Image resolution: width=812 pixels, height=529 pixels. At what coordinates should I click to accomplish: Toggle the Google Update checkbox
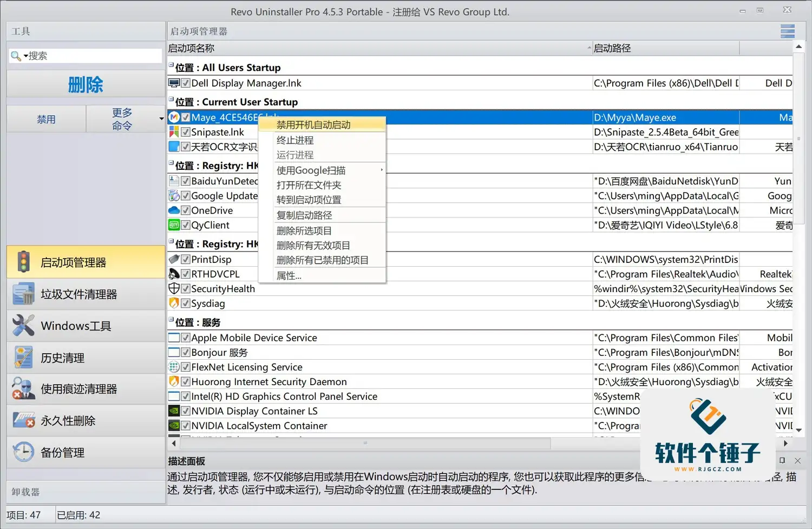pyautogui.click(x=186, y=195)
